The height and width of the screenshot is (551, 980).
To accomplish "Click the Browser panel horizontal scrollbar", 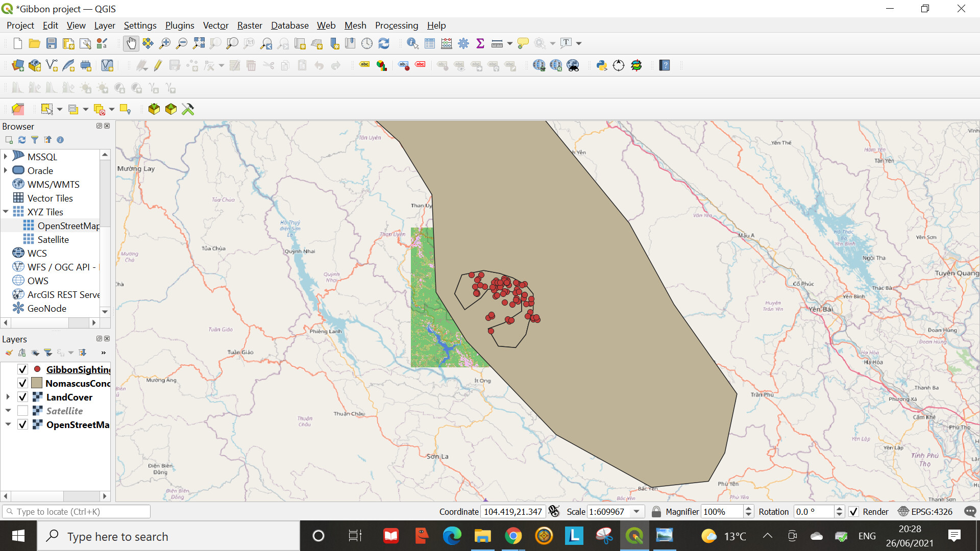I will (50, 322).
